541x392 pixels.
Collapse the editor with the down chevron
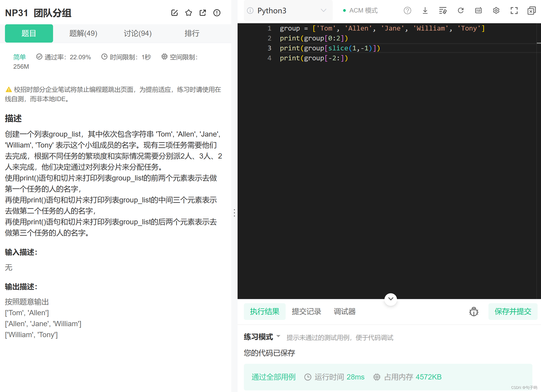coord(390,299)
